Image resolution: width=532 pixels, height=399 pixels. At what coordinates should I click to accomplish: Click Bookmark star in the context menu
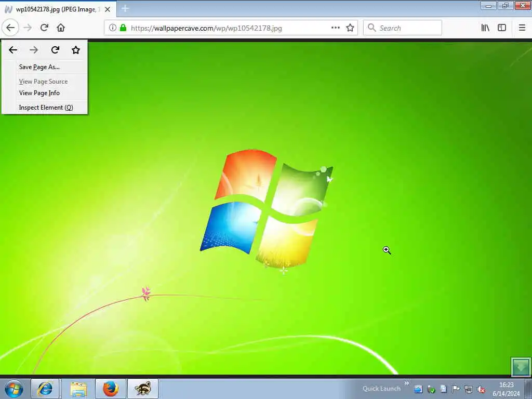coord(76,50)
